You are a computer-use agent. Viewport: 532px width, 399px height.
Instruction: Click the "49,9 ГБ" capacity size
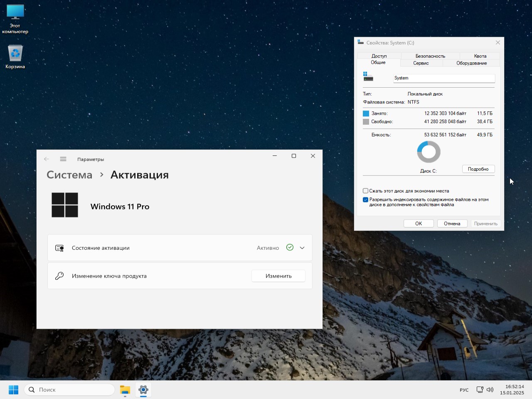pos(485,135)
